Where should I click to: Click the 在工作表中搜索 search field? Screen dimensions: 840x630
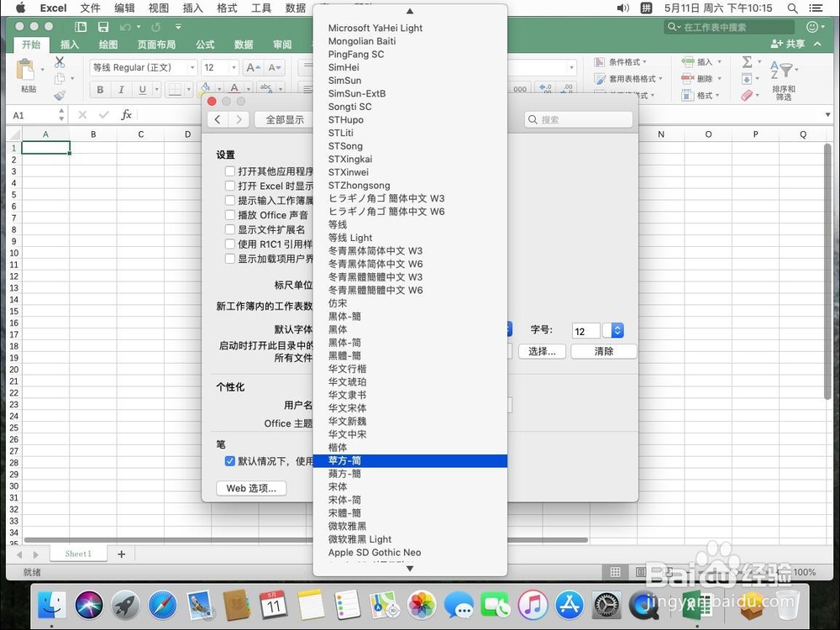coord(729,27)
